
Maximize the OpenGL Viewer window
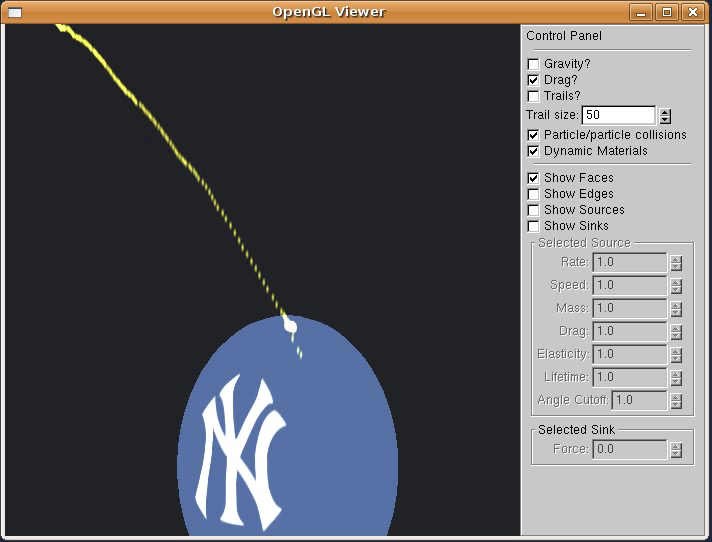(667, 12)
